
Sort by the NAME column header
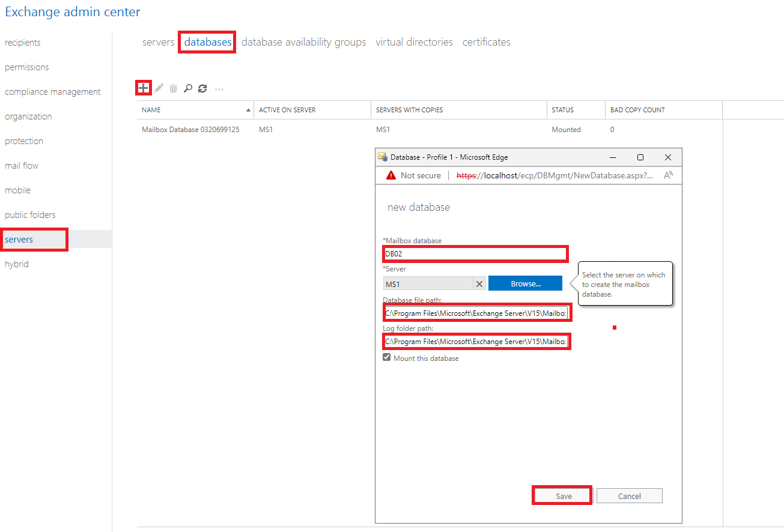[x=195, y=110]
